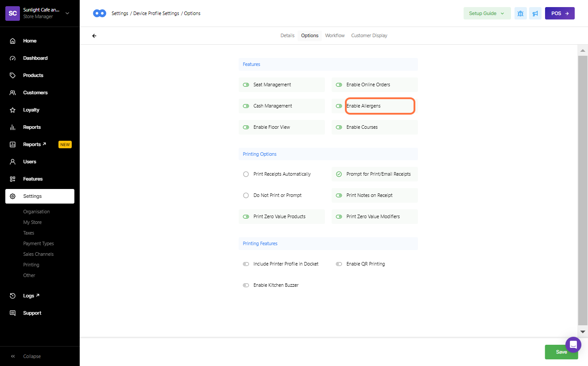
Task: Click the vertical scrollbar down arrow
Action: coord(583,331)
